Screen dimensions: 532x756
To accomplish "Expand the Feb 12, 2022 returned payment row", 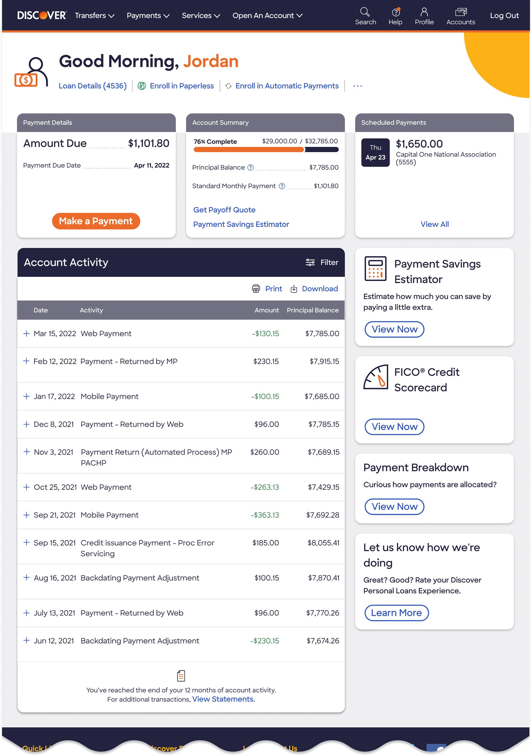I will [x=27, y=361].
